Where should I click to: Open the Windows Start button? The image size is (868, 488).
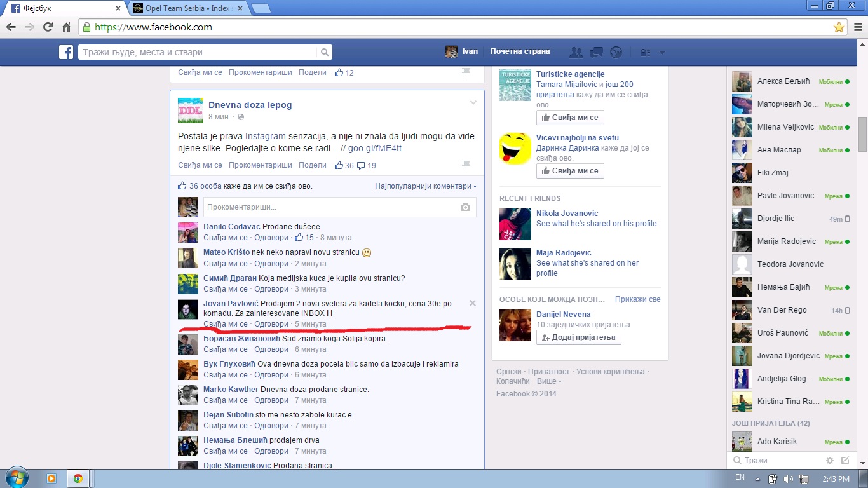[15, 478]
